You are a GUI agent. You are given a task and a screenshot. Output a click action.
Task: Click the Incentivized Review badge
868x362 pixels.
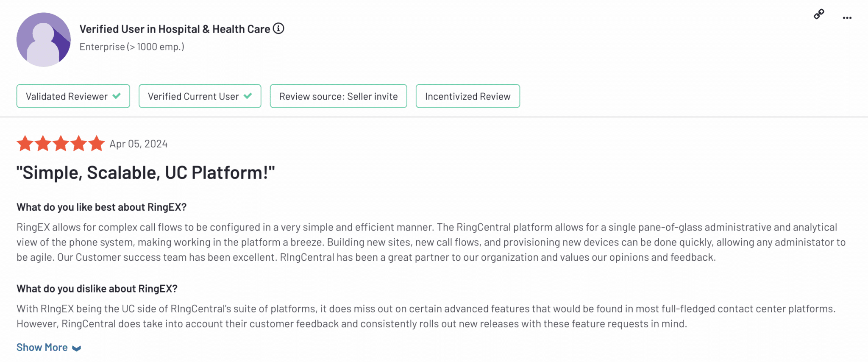(x=467, y=97)
